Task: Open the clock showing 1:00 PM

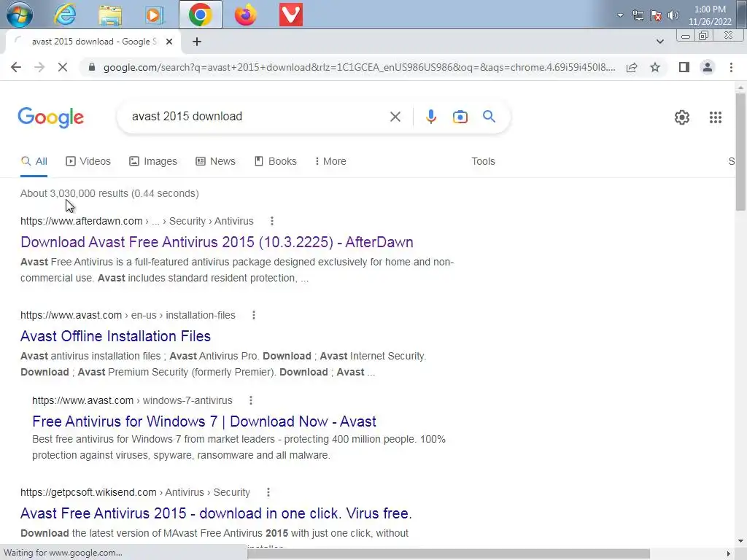Action: pyautogui.click(x=710, y=15)
